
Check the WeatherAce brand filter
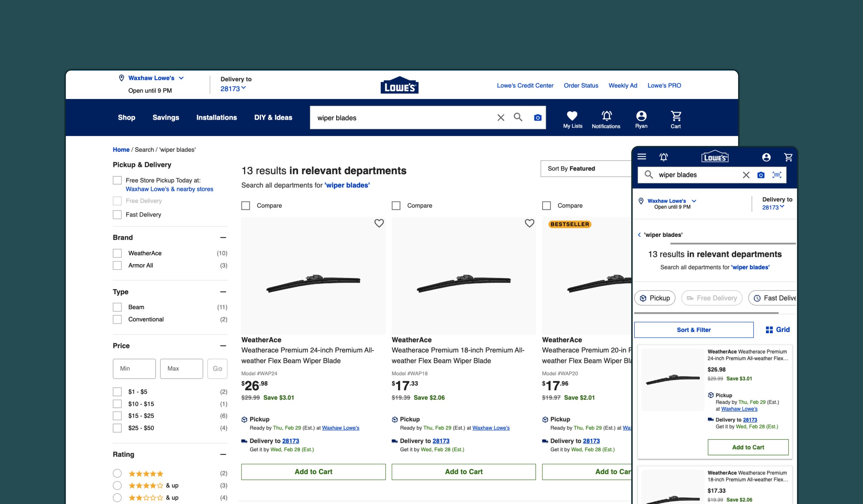pos(117,253)
